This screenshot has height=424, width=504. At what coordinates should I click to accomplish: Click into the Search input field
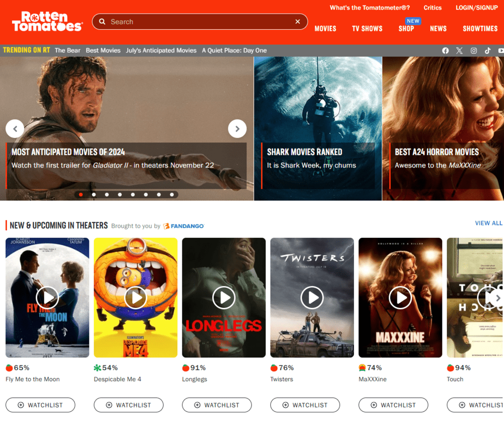pos(197,22)
